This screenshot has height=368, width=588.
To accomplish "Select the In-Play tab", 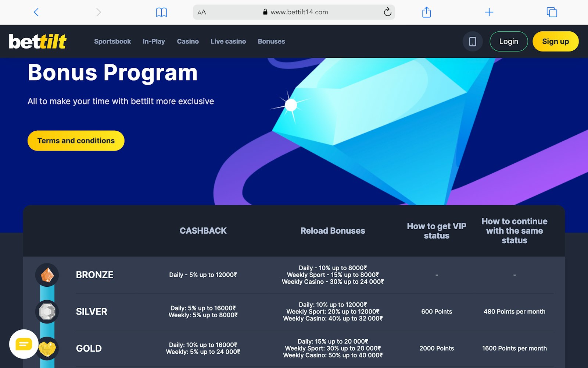I will pyautogui.click(x=154, y=41).
